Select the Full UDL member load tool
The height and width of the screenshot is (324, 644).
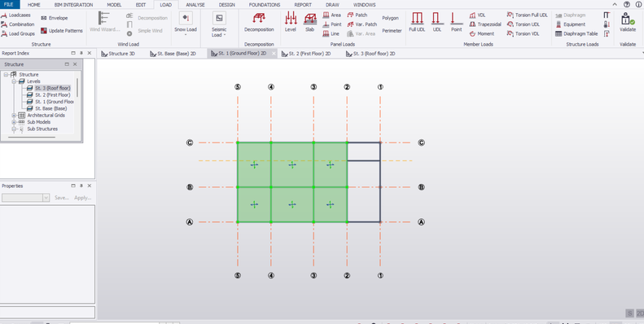[x=417, y=23]
